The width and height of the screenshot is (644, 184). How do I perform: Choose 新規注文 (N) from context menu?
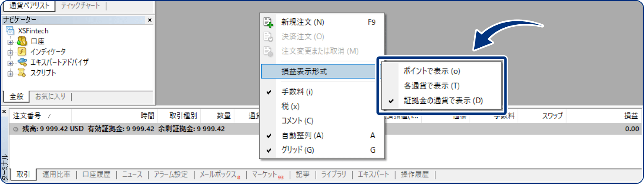[322, 23]
